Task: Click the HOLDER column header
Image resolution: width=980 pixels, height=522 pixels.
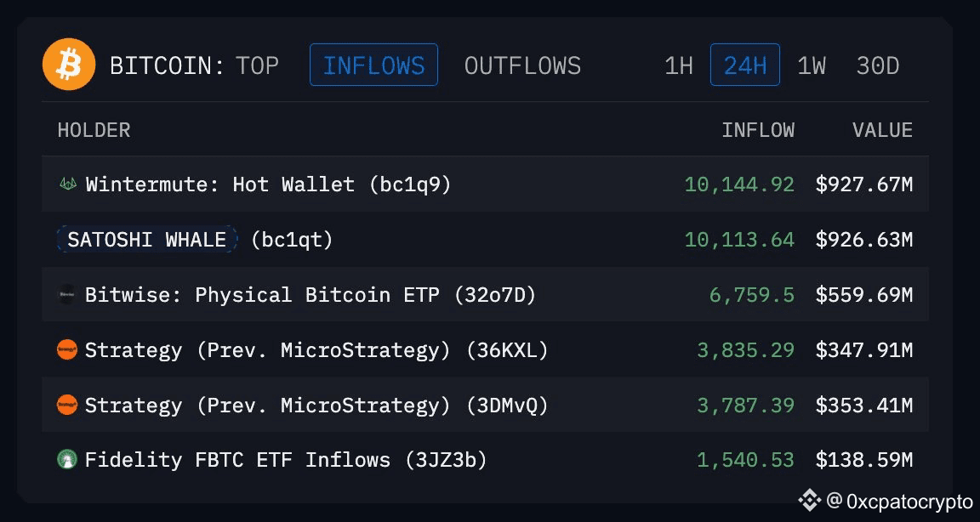Action: point(94,130)
